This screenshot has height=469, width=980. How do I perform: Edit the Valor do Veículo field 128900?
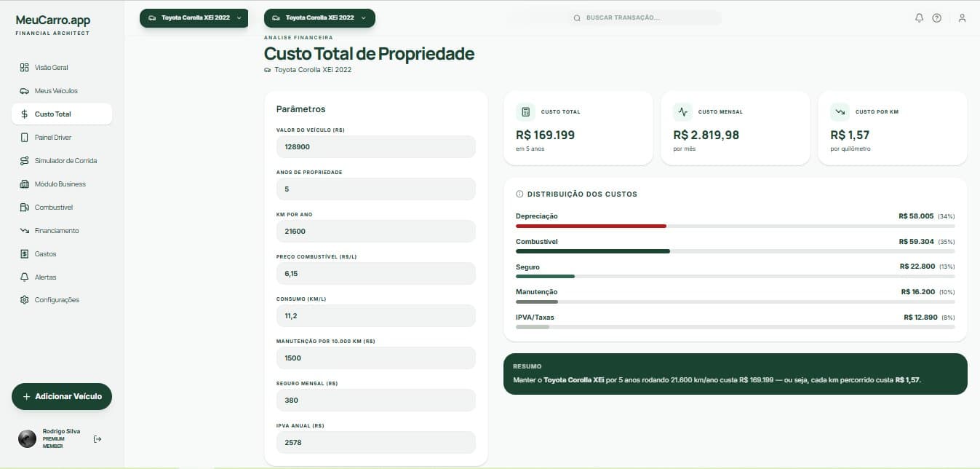pyautogui.click(x=375, y=147)
